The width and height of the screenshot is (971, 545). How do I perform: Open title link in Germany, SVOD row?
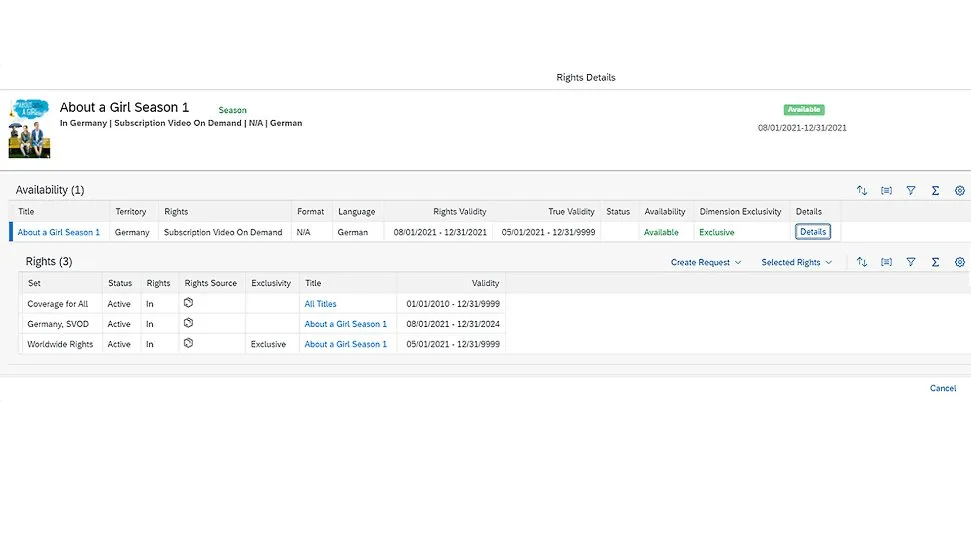pos(345,324)
